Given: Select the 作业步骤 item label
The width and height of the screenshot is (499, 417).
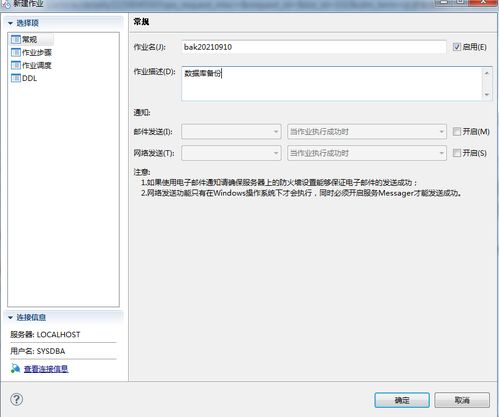Looking at the screenshot, I should (x=37, y=52).
